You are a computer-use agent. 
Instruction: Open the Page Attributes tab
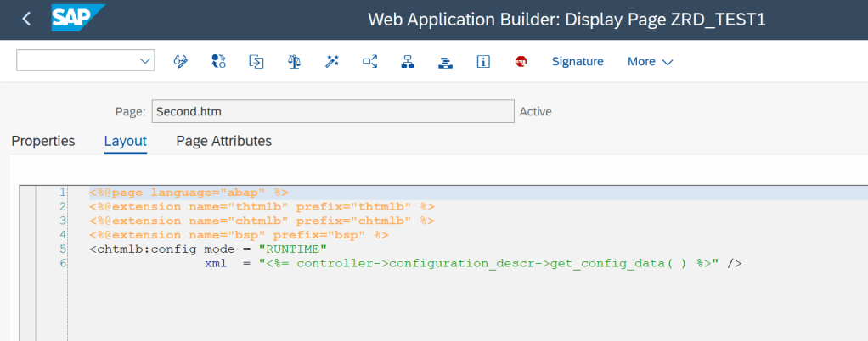(223, 141)
